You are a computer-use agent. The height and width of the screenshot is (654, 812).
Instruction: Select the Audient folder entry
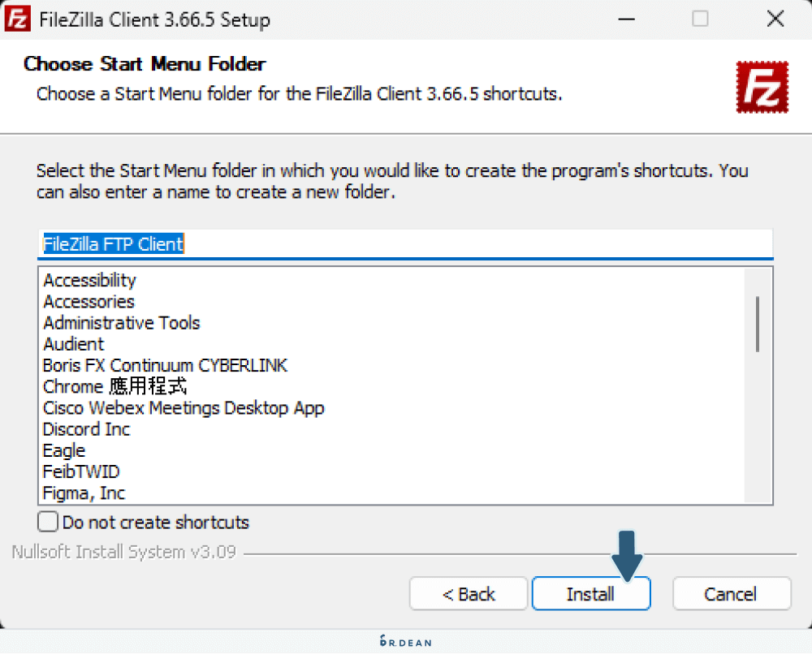click(74, 344)
